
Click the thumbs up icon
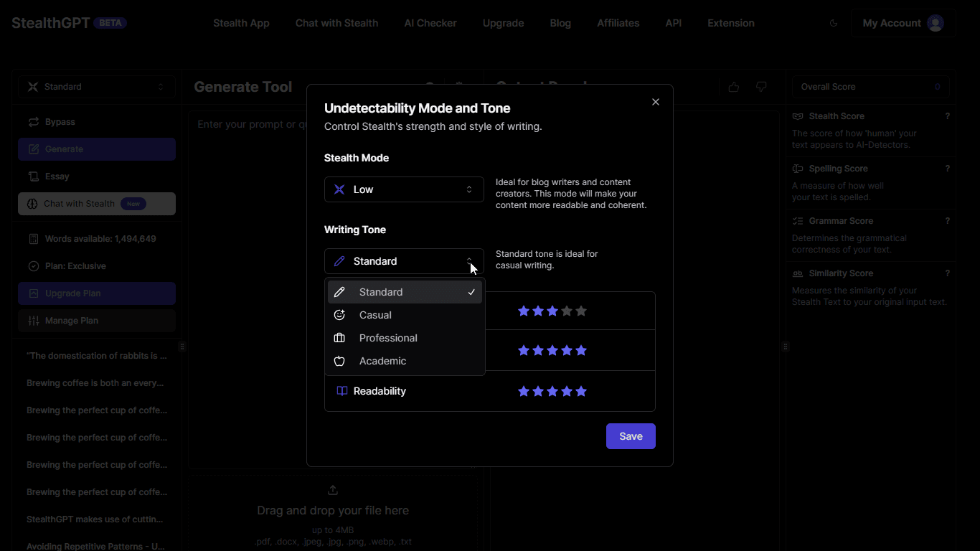(x=733, y=87)
